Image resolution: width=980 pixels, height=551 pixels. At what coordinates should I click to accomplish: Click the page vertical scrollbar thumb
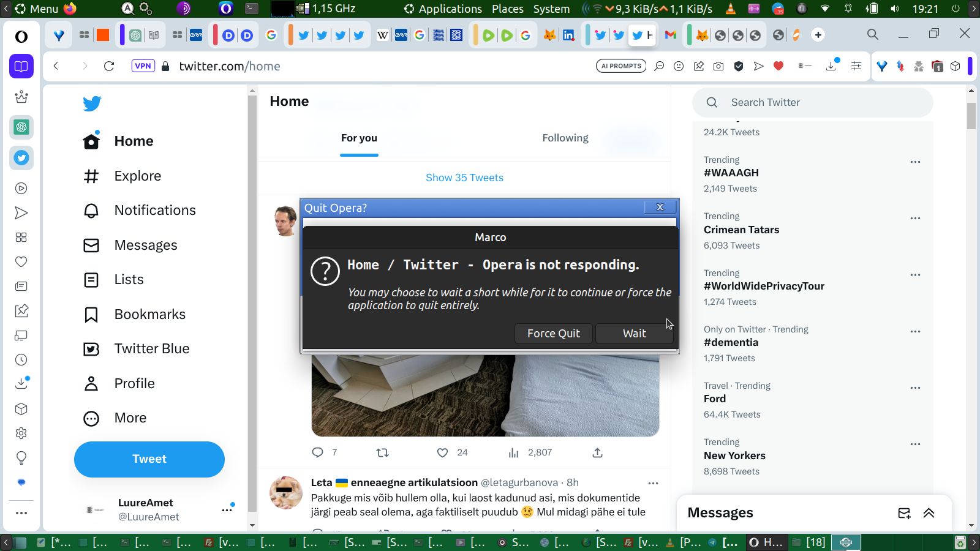click(x=971, y=116)
